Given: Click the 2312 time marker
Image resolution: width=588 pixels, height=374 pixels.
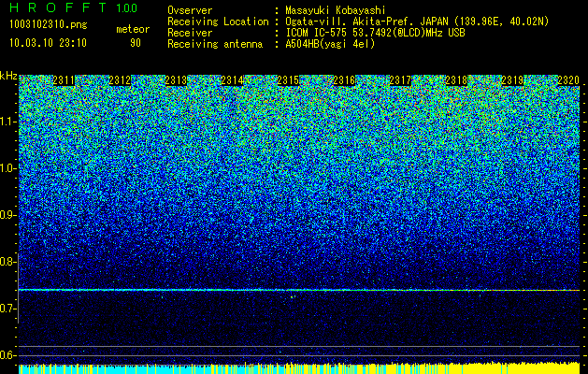Looking at the screenshot, I should tap(120, 80).
